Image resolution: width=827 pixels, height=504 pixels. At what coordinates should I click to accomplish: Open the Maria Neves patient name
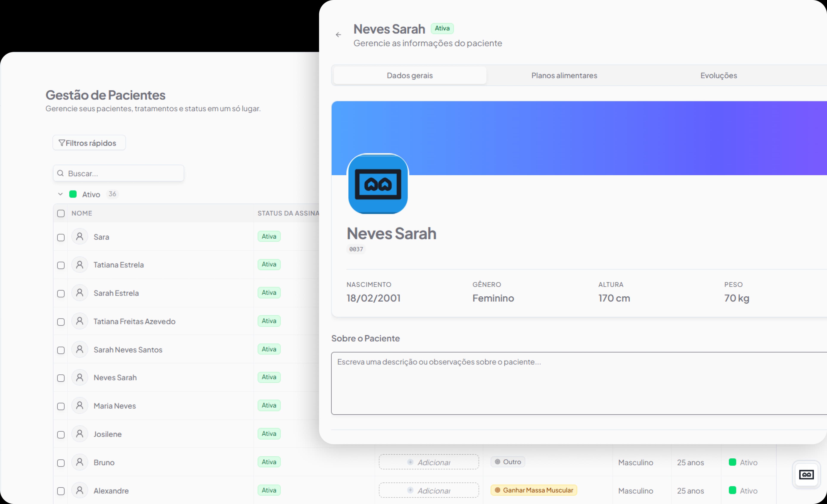[x=115, y=406]
